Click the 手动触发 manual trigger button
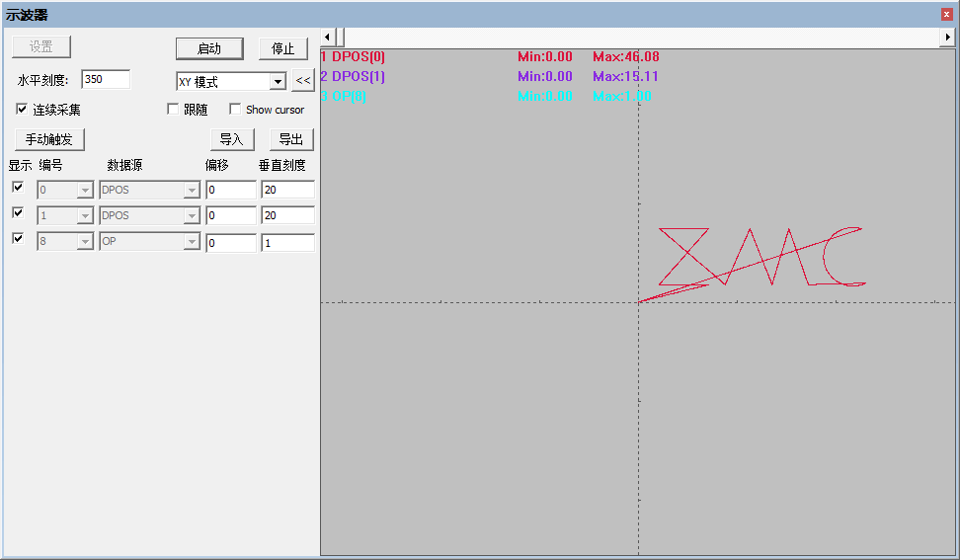This screenshot has height=560, width=960. coord(49,139)
